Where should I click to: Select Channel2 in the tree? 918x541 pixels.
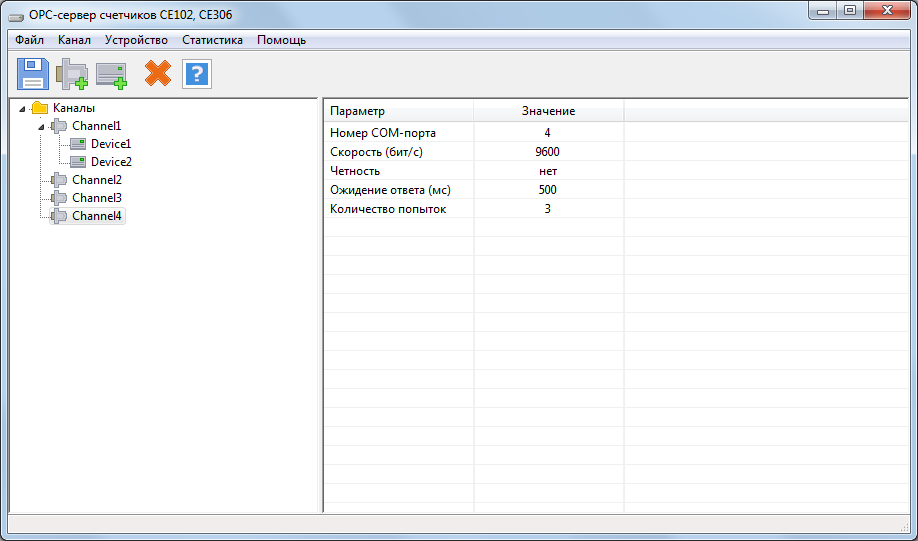pos(97,180)
